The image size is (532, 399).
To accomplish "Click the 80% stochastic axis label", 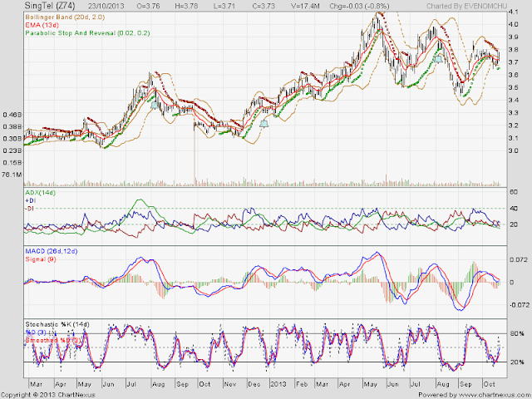I will pyautogui.click(x=517, y=334).
